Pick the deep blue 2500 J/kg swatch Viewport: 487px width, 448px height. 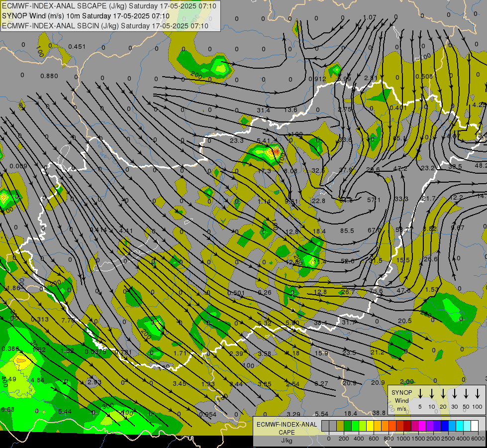point(445,426)
